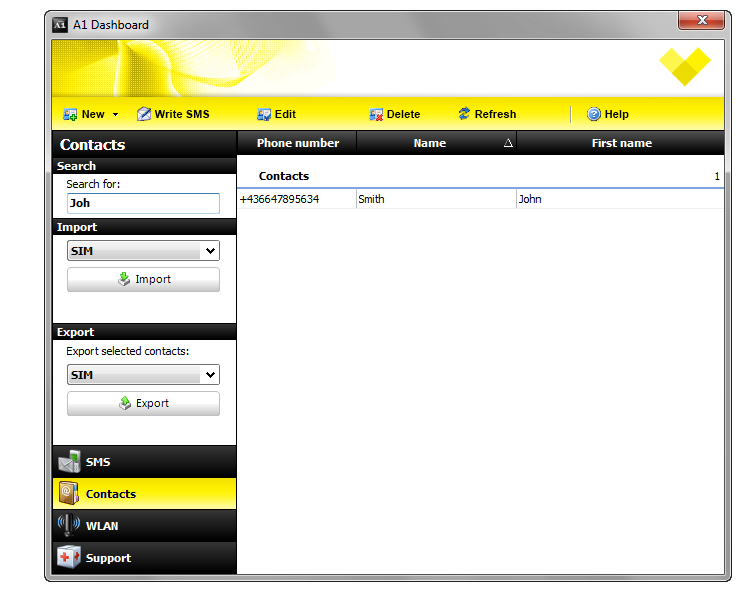The width and height of the screenshot is (740, 596).
Task: Click the Delete toolbar label
Action: [x=403, y=114]
